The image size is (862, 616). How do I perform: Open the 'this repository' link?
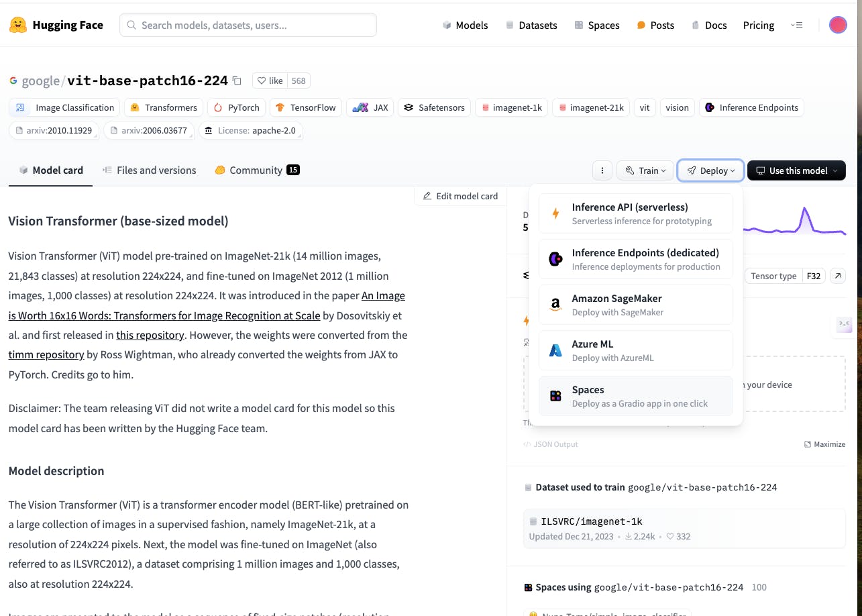pyautogui.click(x=150, y=335)
